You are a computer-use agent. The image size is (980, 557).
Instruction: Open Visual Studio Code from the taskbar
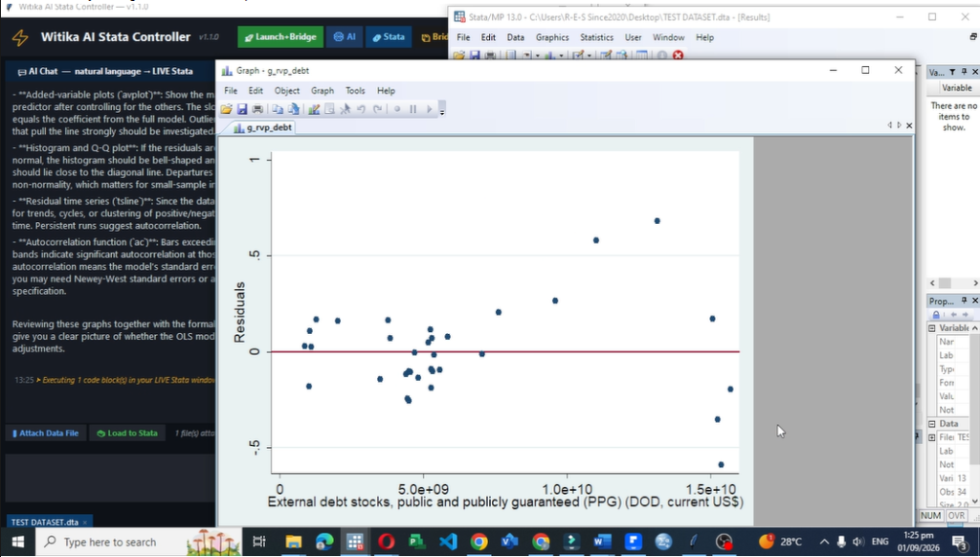(448, 542)
